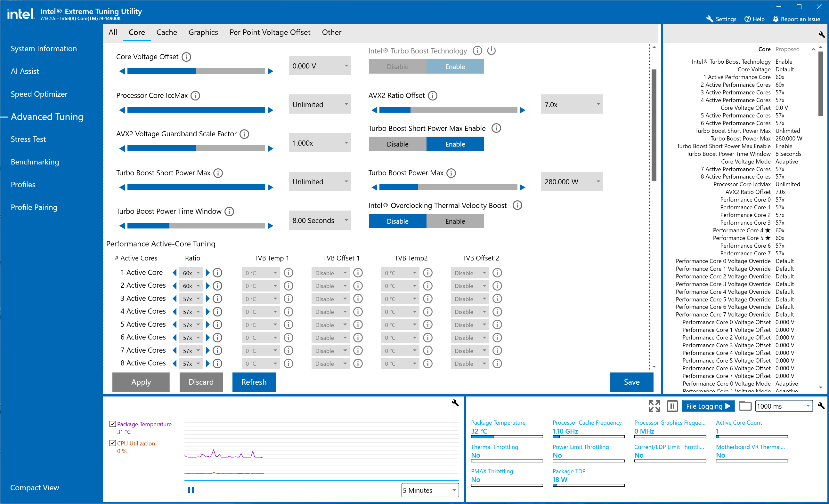This screenshot has width=829, height=504.
Task: Click the Save button
Action: pos(631,382)
